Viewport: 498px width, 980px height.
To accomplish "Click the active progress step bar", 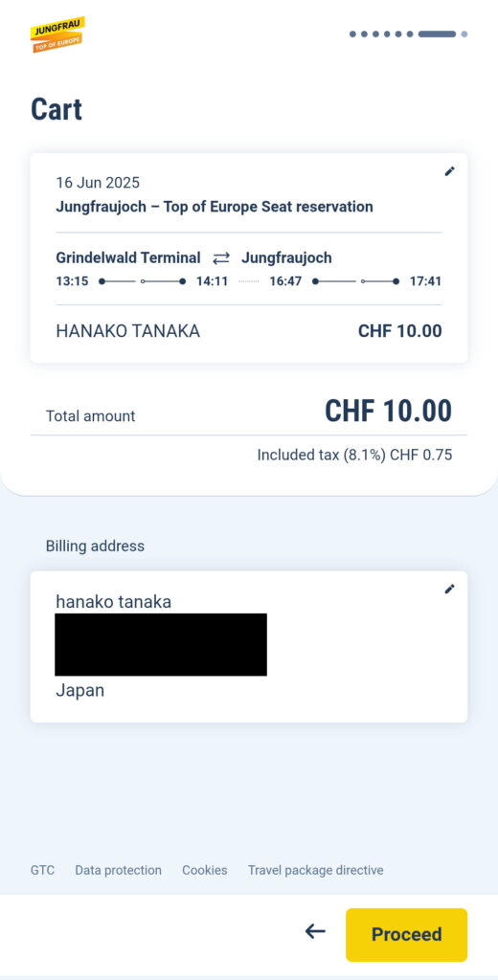I will pos(438,34).
